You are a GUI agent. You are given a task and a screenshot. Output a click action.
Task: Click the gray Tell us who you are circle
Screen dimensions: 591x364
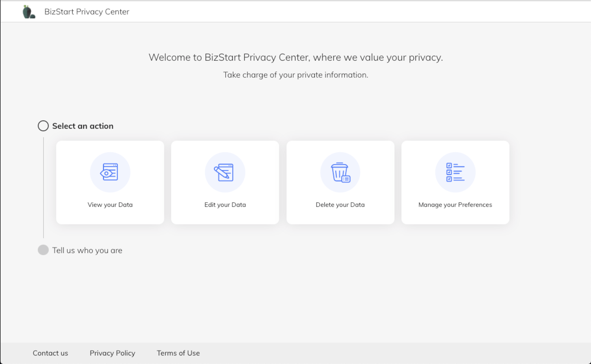pyautogui.click(x=43, y=250)
